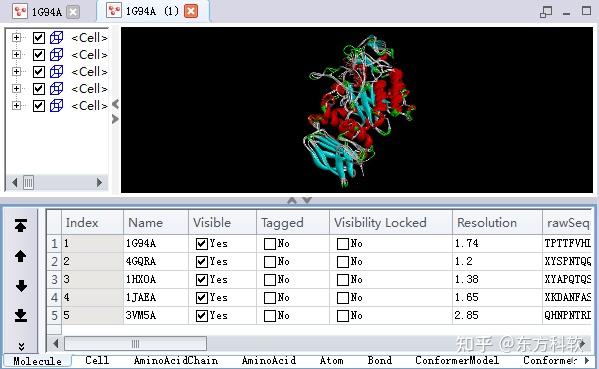Sort by Visibility Locked column header
This screenshot has width=599, height=369.
391,222
